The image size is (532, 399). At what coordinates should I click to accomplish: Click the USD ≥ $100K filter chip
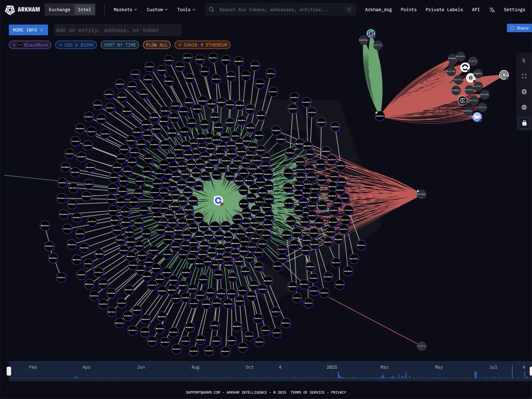(x=76, y=45)
